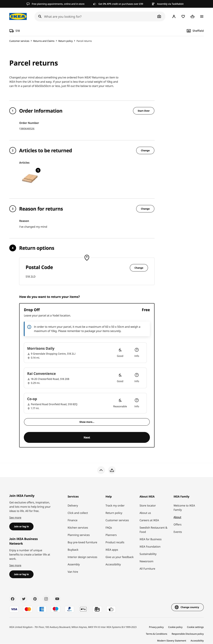Expand more drop-off locations with Show more
The image size is (213, 644).
click(87, 422)
